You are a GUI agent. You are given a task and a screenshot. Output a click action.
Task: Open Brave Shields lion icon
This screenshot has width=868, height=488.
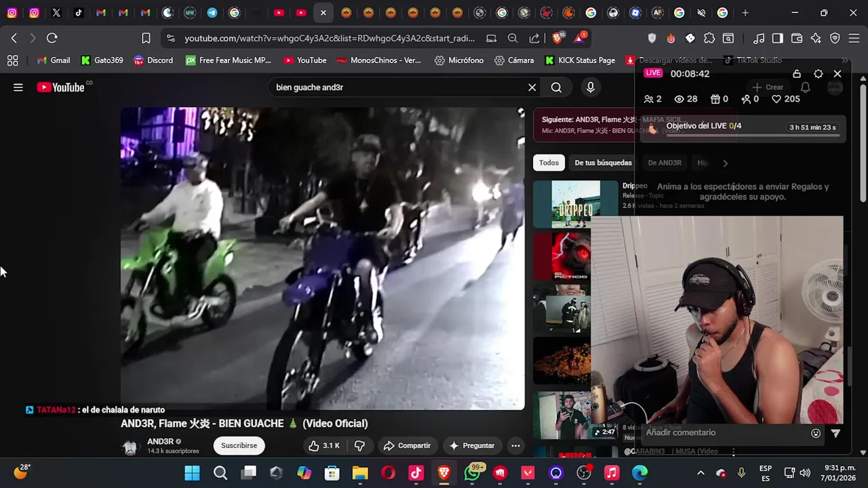pos(557,38)
